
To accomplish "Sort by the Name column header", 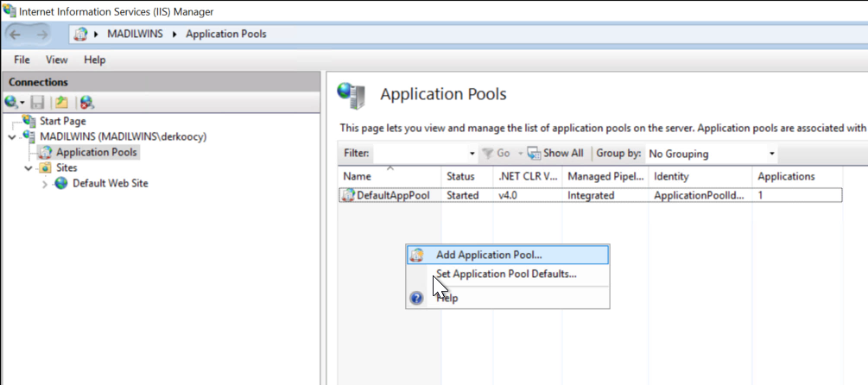I will (x=390, y=176).
